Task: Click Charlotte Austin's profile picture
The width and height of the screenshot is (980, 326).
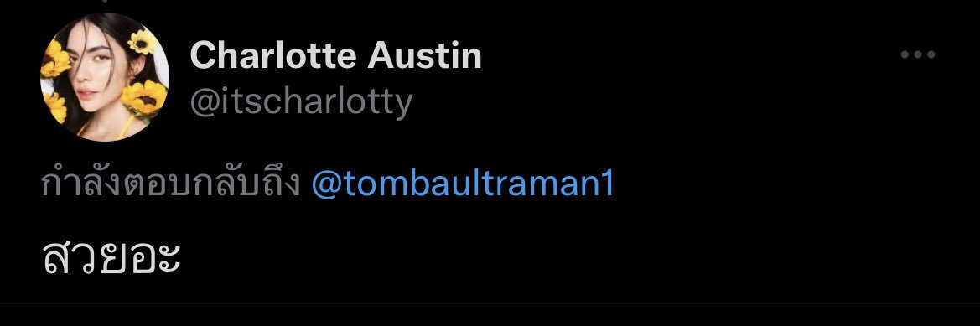Action: coord(105,77)
